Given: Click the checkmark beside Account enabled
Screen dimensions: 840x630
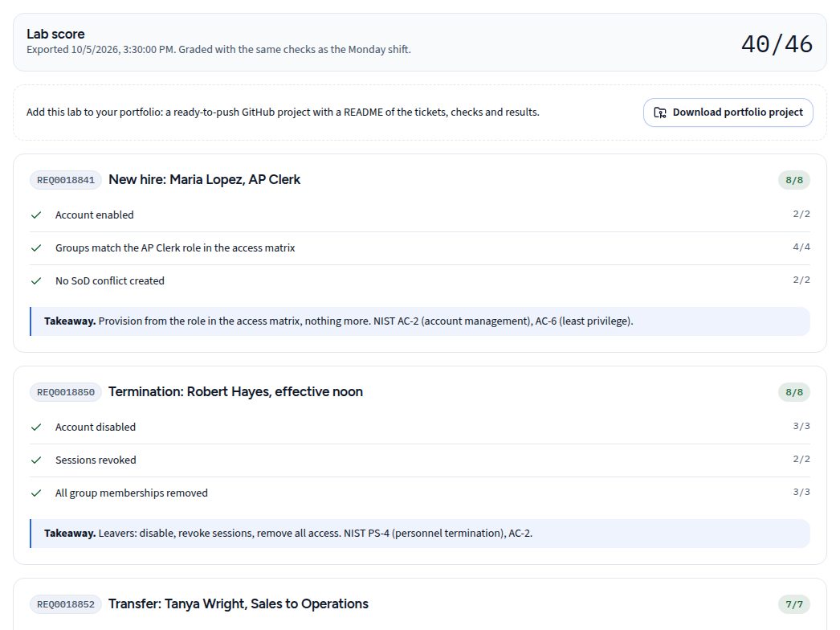Looking at the screenshot, I should (36, 215).
